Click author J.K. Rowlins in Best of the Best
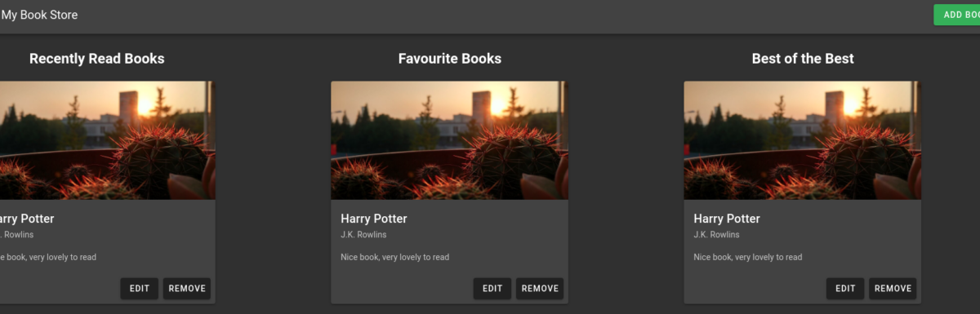Screen dimensions: 980x314 (x=716, y=235)
